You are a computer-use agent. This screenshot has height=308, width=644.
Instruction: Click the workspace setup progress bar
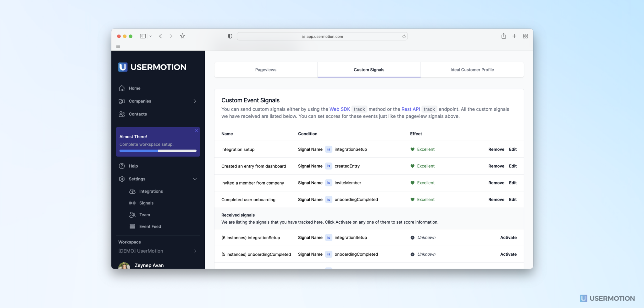point(158,151)
